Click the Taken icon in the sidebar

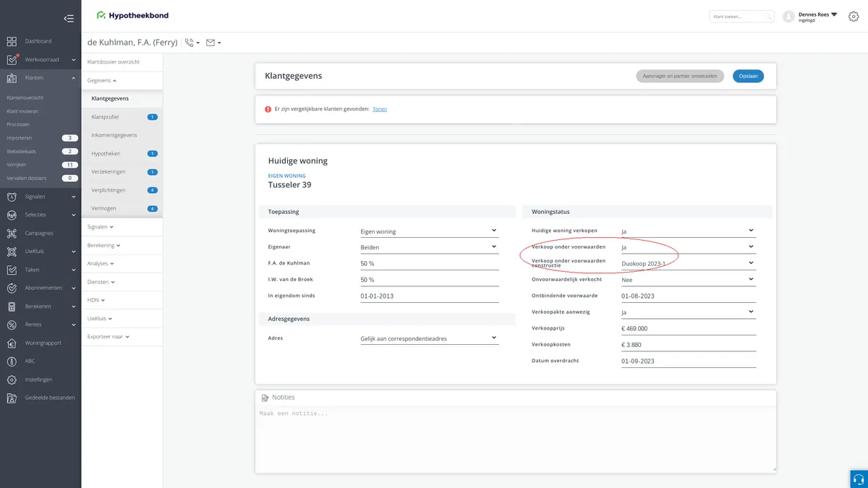(x=12, y=270)
